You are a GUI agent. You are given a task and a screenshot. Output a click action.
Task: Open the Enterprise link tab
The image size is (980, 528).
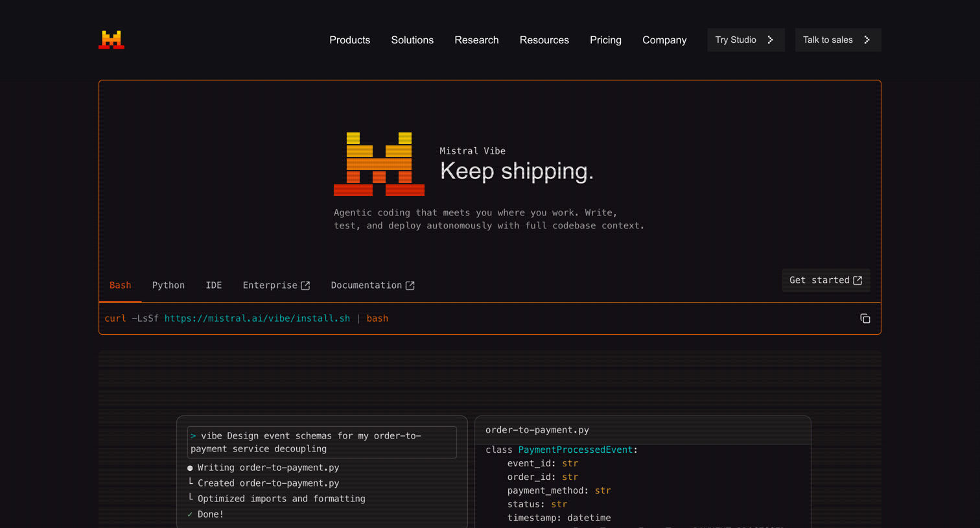coord(276,285)
